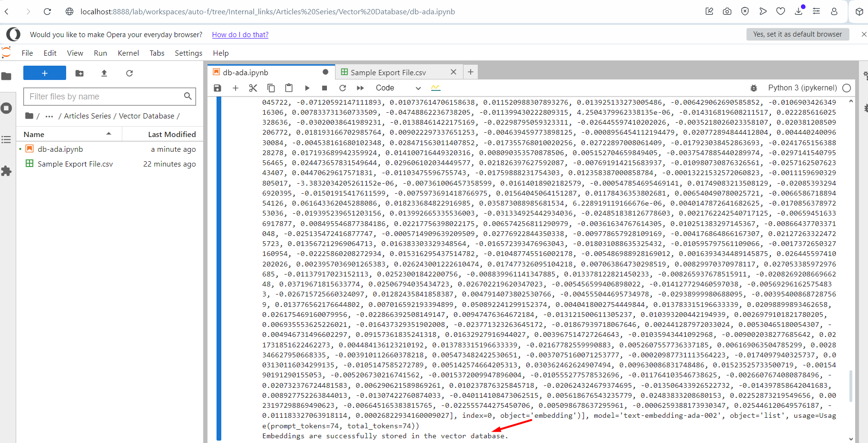Cut the selected cell
This screenshot has width=868, height=443.
[253, 88]
